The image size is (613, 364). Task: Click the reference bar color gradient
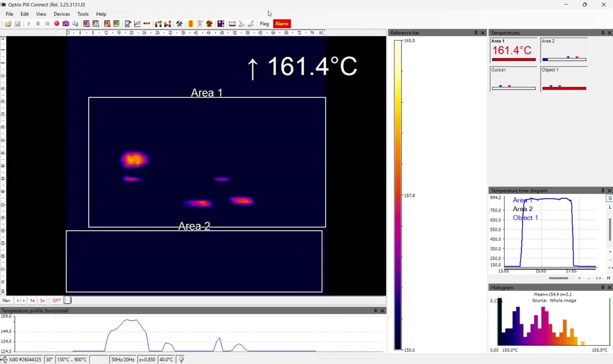398,195
